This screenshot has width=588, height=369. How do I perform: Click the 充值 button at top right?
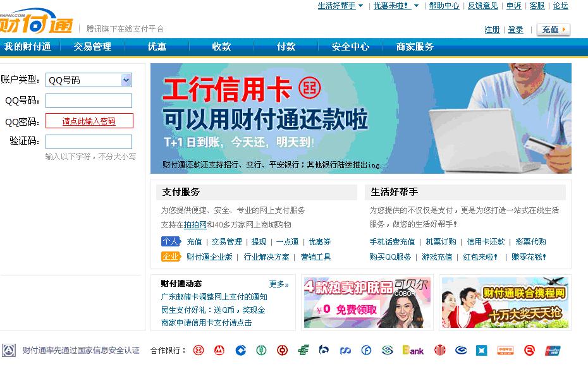[x=553, y=30]
